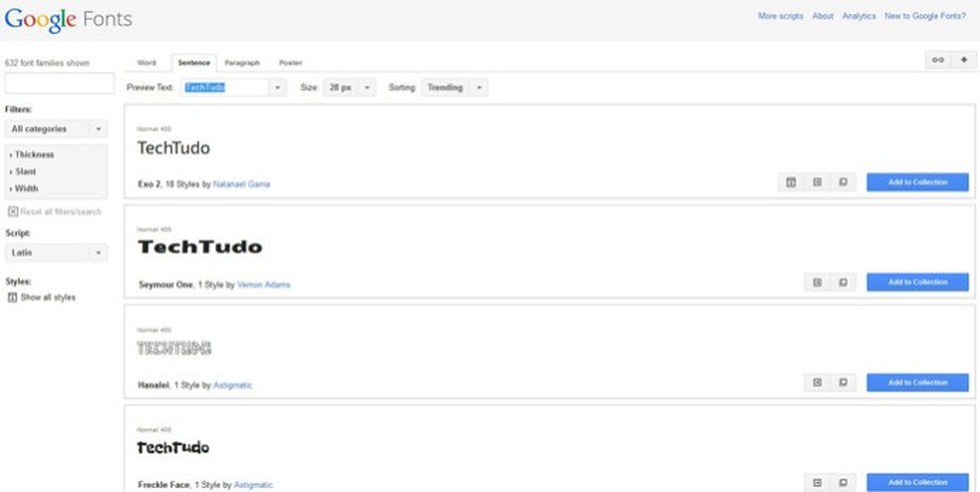Screen dimensions: 980x492
Task: Click the pop-out icon for Freckle Face
Action: (x=844, y=483)
